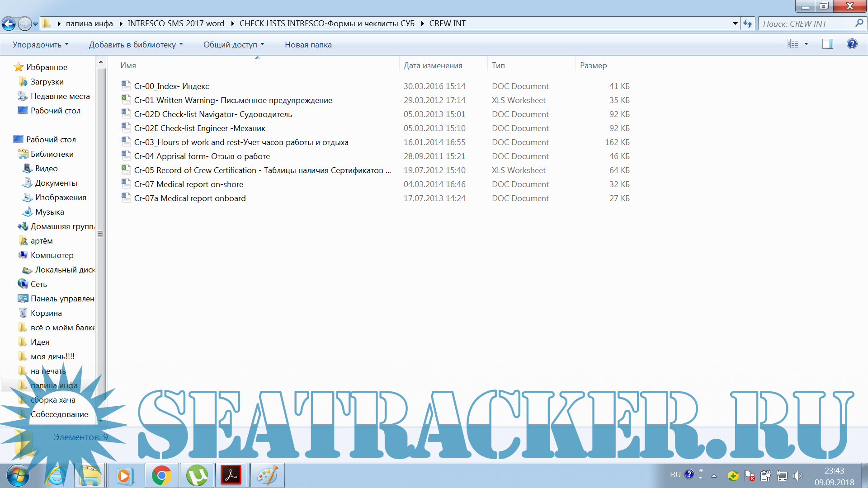Viewport: 868px width, 488px height.
Task: Click the Paint taskbar icon
Action: [x=267, y=475]
